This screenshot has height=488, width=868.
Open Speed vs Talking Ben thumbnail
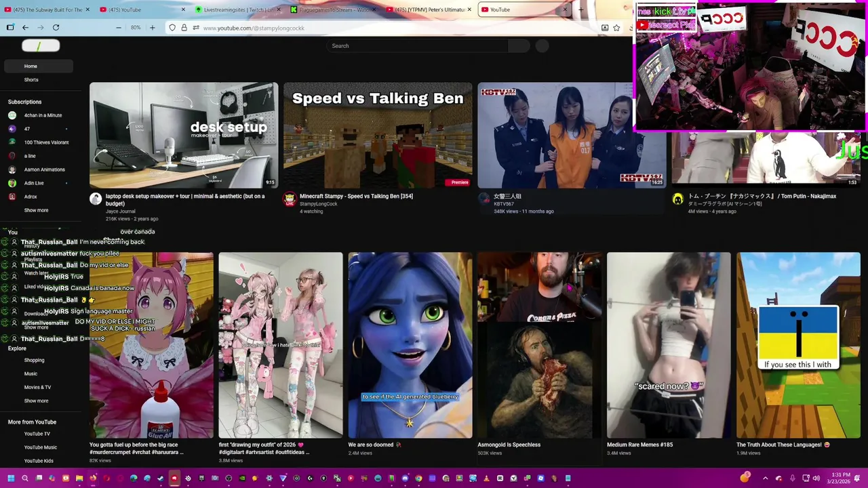(378, 135)
